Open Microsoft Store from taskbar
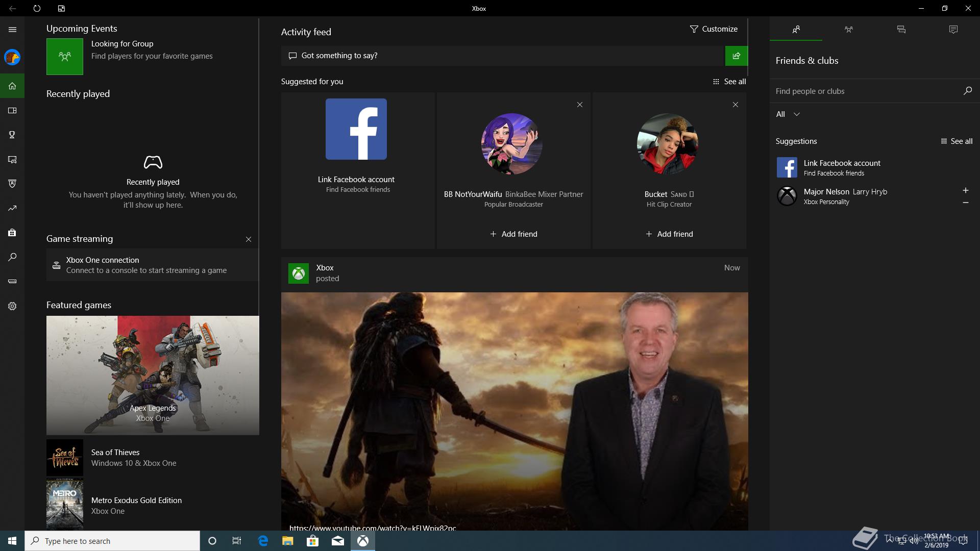 click(312, 541)
